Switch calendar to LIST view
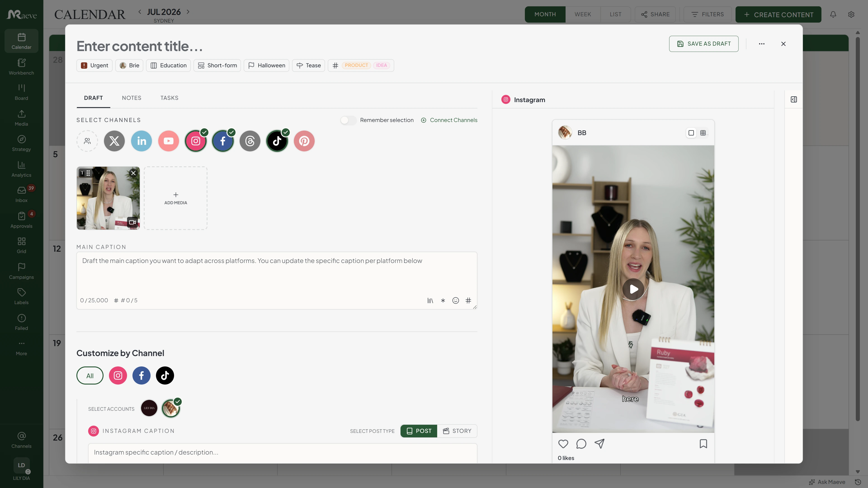868x488 pixels. pos(616,14)
